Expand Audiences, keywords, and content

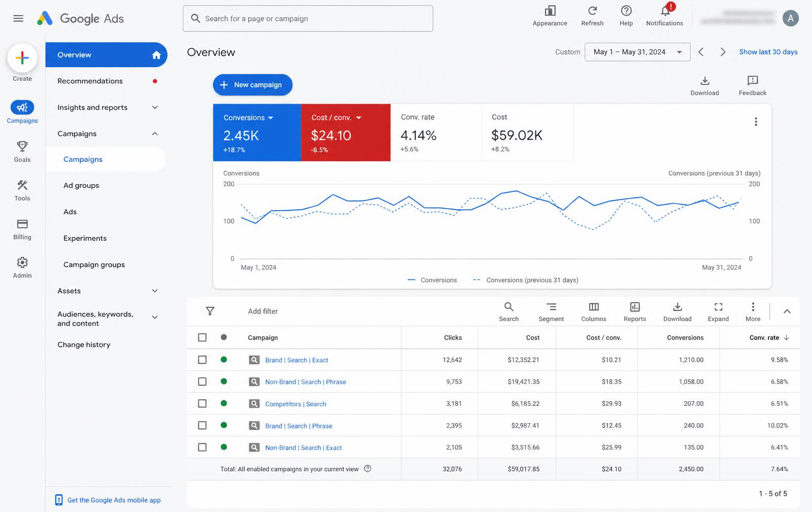coord(155,317)
